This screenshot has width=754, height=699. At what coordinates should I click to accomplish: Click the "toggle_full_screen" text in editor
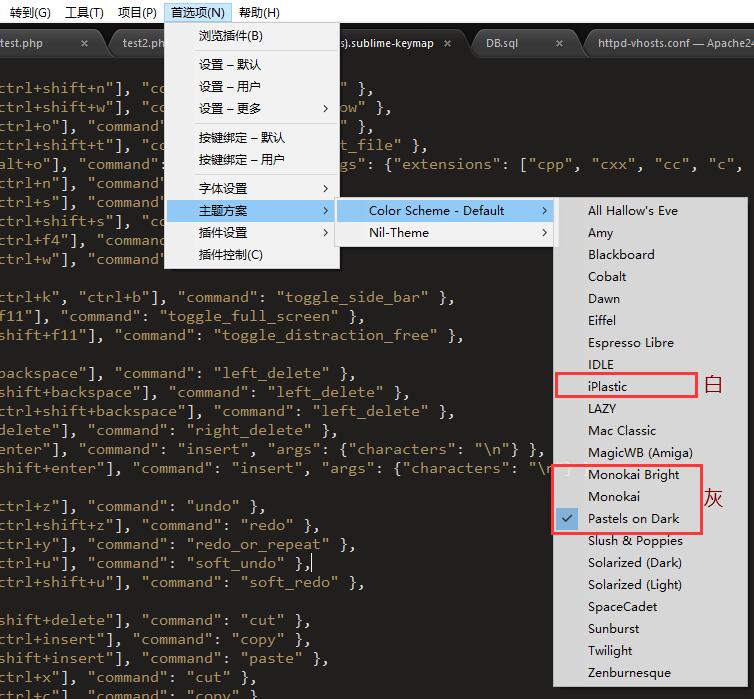click(249, 317)
